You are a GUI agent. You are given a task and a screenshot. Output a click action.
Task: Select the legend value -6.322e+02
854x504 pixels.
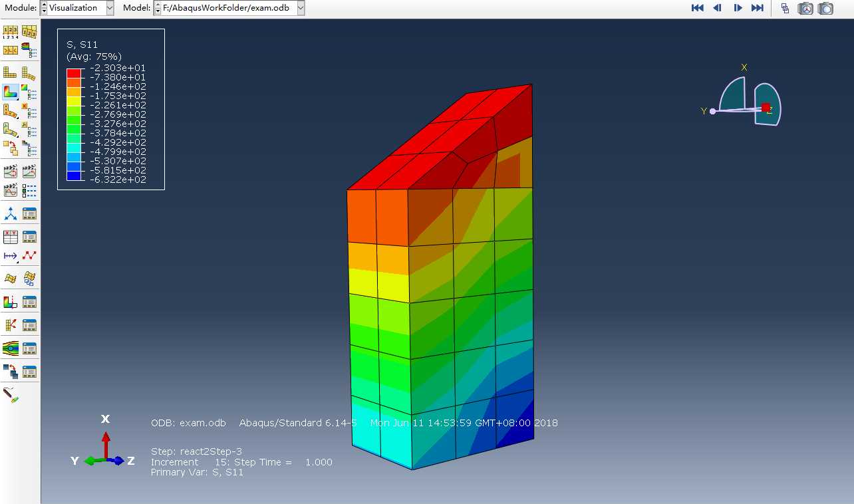(x=118, y=180)
